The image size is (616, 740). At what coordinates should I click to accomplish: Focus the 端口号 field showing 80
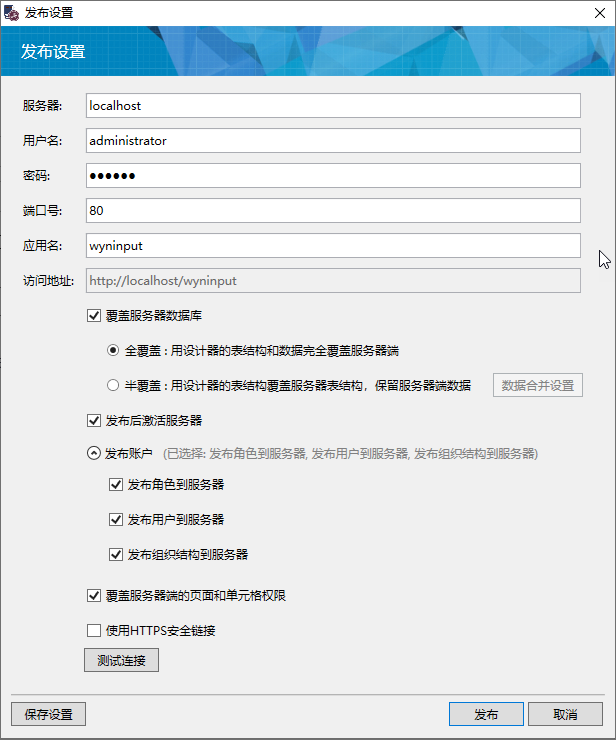point(332,211)
